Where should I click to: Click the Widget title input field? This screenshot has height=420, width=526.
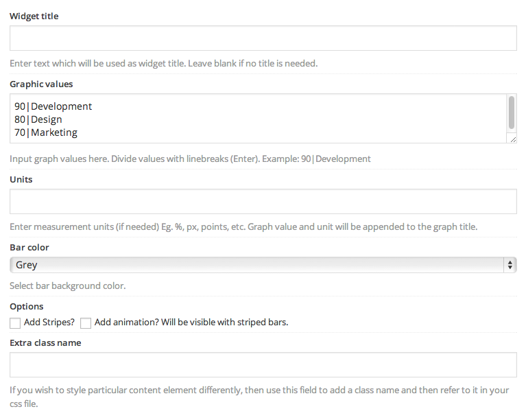coord(263,38)
